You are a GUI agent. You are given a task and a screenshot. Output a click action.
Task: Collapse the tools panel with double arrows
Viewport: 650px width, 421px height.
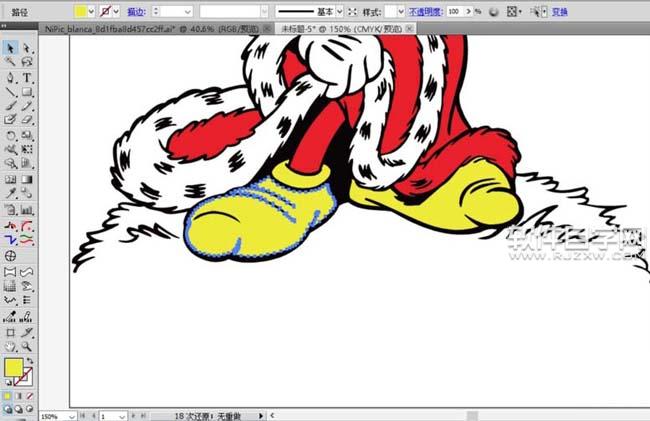(4, 26)
